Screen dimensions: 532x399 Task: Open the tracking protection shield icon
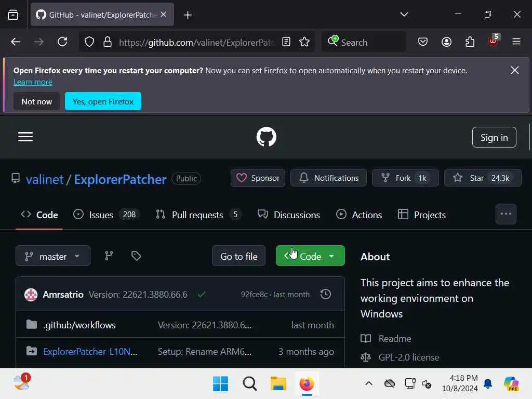[x=89, y=42]
